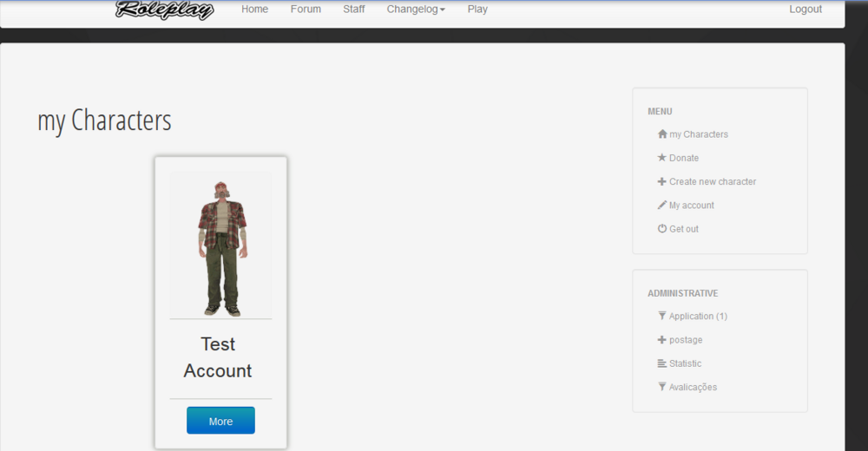Viewport: 868px width, 451px height.
Task: Click the filter icon beside Application (1)
Action: coord(661,316)
